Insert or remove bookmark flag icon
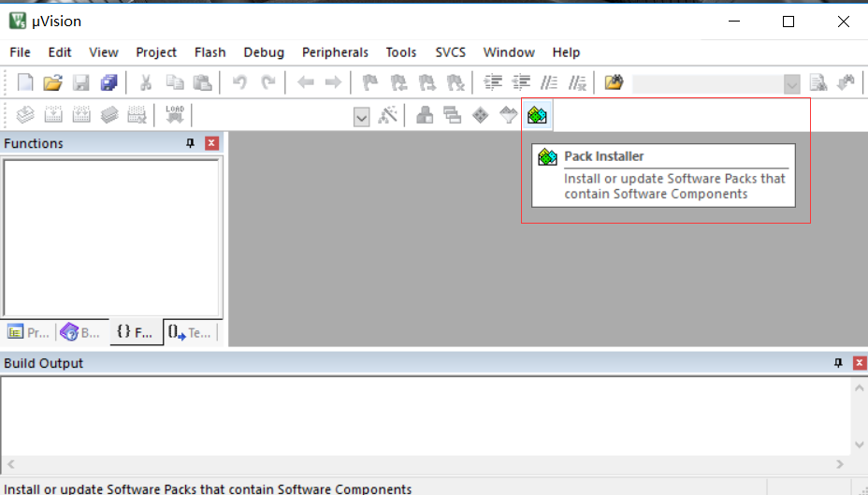Viewport: 868px width, 495px height. [x=370, y=83]
